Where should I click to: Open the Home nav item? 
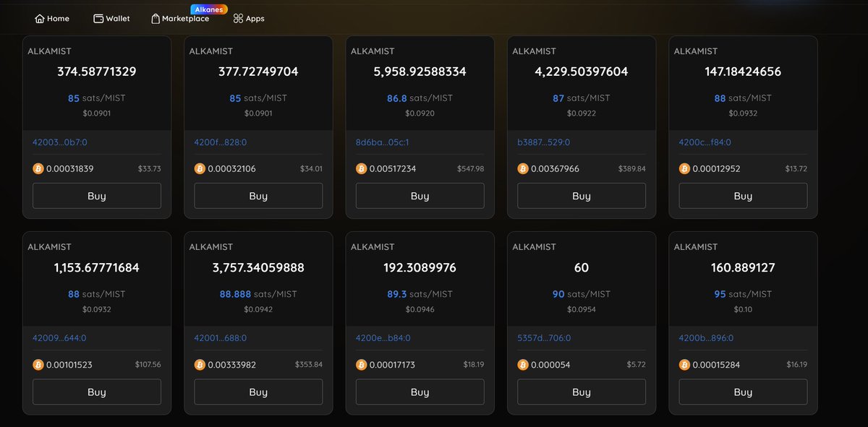(52, 19)
